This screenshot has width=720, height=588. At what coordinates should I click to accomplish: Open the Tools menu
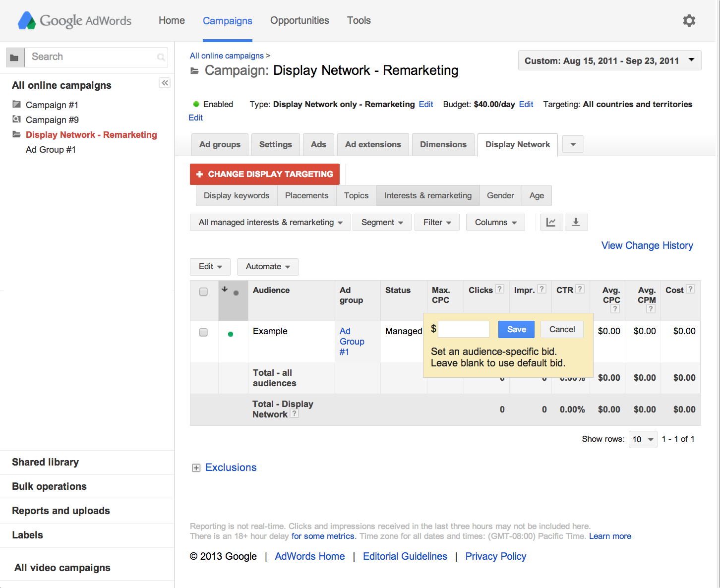coord(359,20)
